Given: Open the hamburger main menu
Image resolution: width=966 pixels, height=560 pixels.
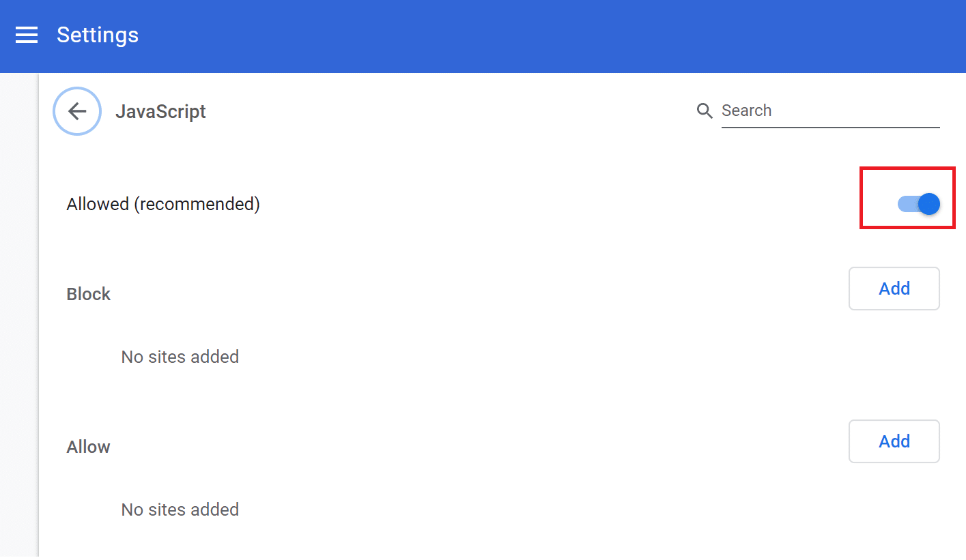Looking at the screenshot, I should (x=27, y=35).
